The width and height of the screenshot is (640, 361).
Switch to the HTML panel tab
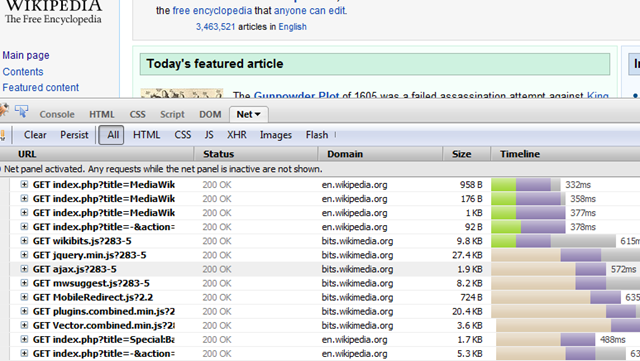(102, 114)
